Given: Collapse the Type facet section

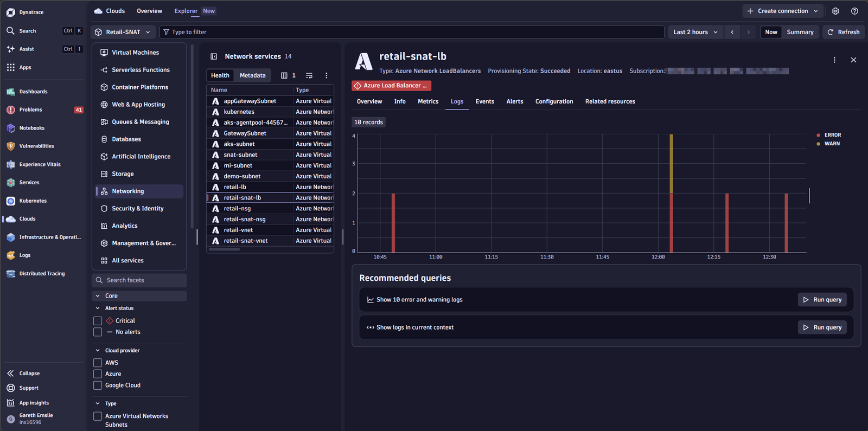Looking at the screenshot, I should [x=98, y=404].
